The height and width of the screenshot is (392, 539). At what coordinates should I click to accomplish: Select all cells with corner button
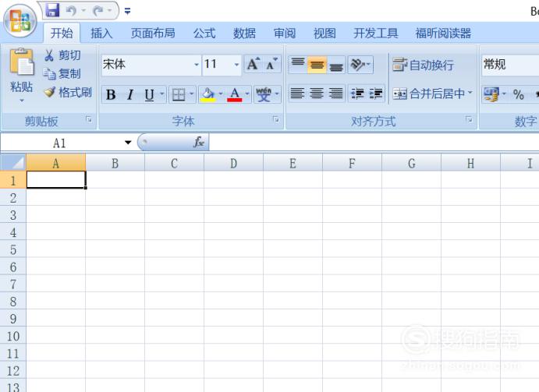tap(13, 163)
